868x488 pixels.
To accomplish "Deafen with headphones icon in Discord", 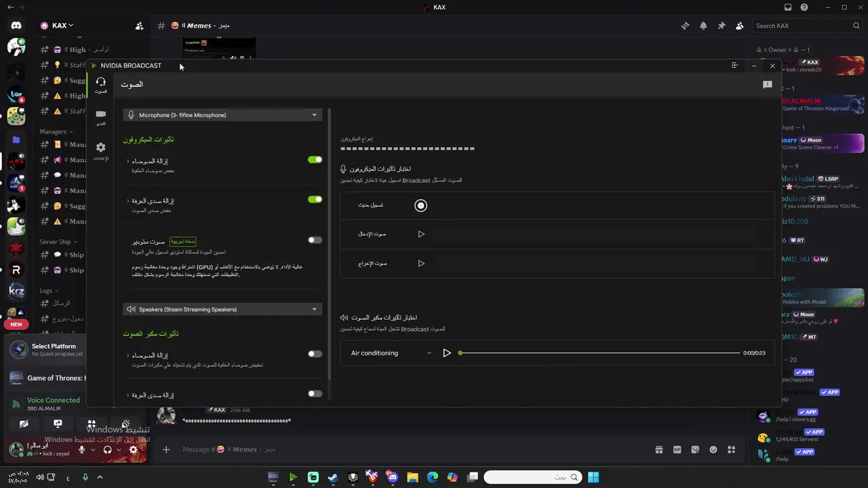I will pyautogui.click(x=107, y=449).
